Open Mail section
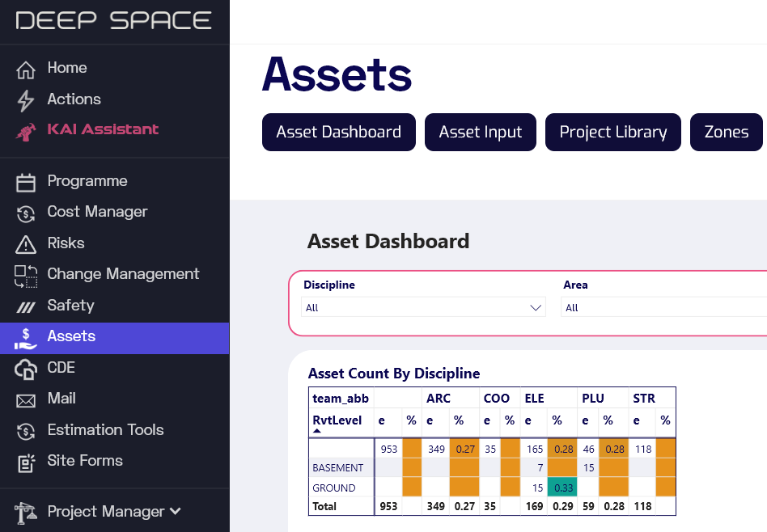Image resolution: width=767 pixels, height=532 pixels. pyautogui.click(x=61, y=399)
